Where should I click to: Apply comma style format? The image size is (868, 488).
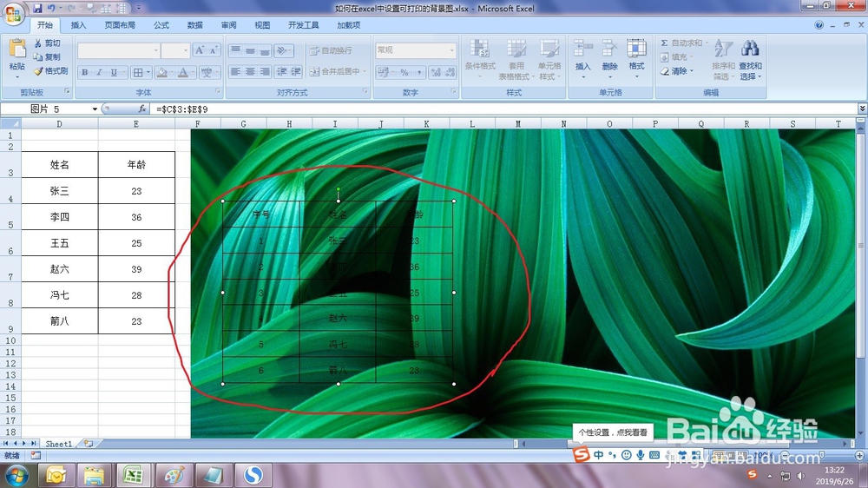click(419, 73)
